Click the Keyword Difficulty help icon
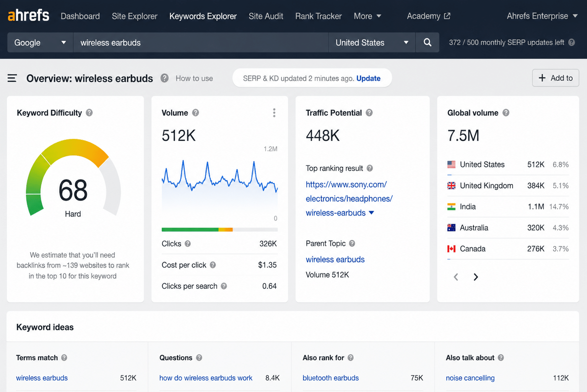This screenshot has width=587, height=392. pos(89,113)
